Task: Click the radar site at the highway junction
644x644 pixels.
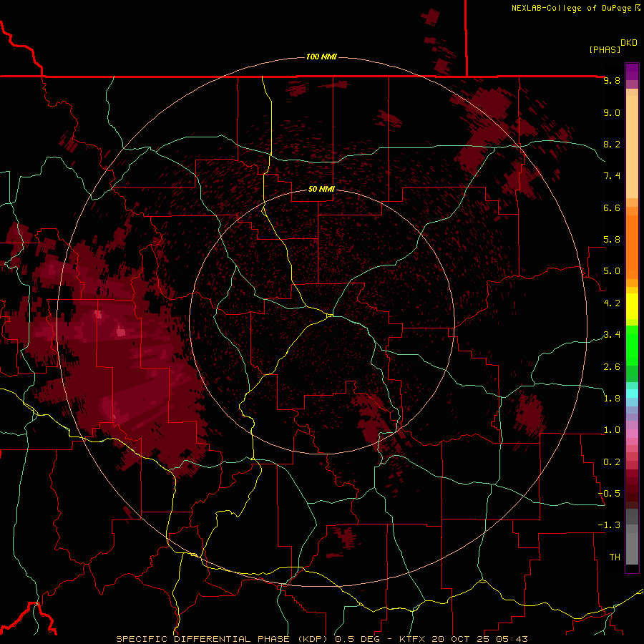Action: (330, 316)
